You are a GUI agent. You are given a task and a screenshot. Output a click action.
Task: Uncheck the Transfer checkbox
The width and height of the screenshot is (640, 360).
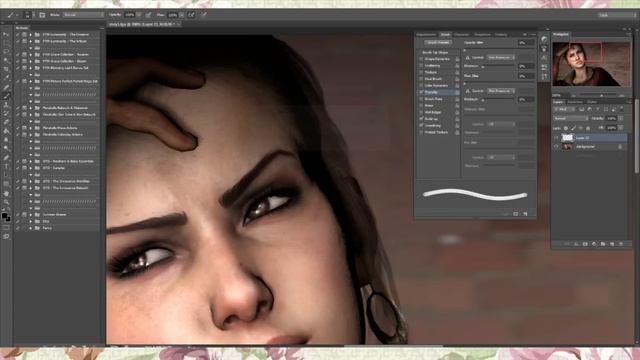pyautogui.click(x=421, y=92)
